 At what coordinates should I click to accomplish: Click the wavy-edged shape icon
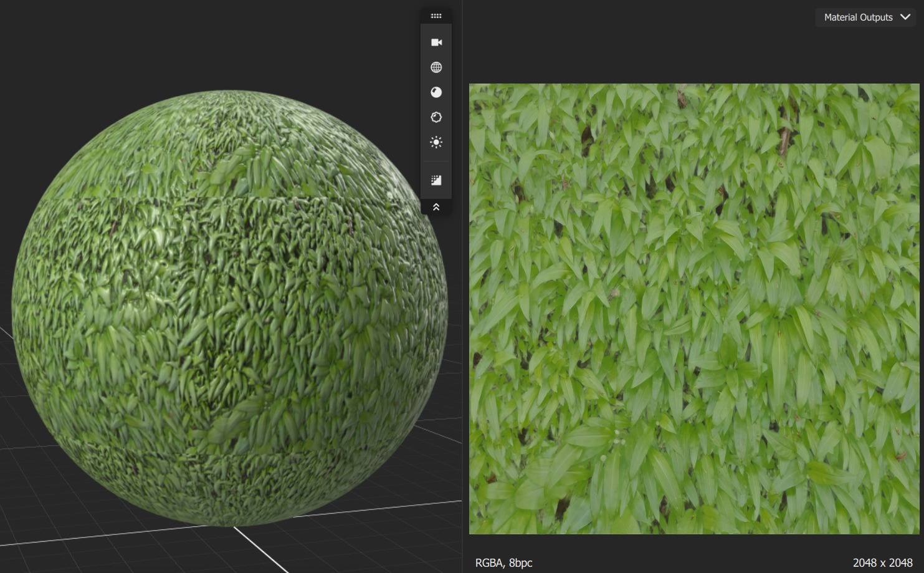436,117
